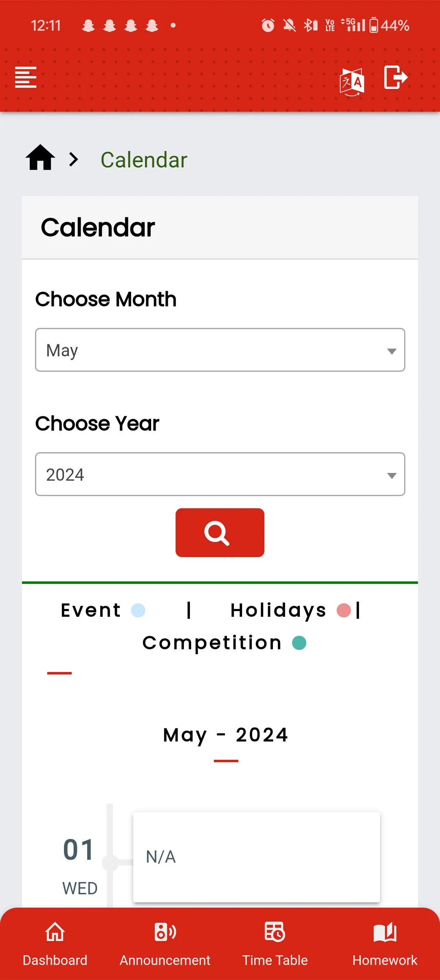This screenshot has height=980, width=440.
Task: Click the arrow on the month selector
Action: point(392,351)
